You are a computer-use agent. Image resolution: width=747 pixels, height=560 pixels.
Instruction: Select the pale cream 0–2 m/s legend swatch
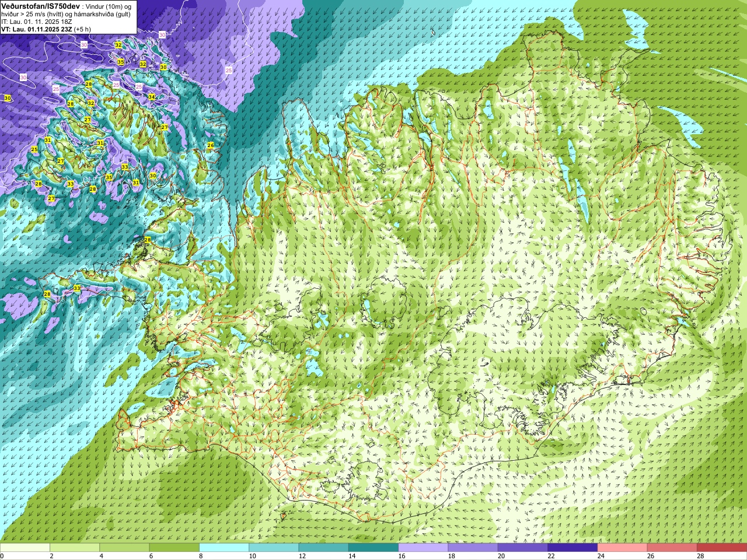[25, 548]
